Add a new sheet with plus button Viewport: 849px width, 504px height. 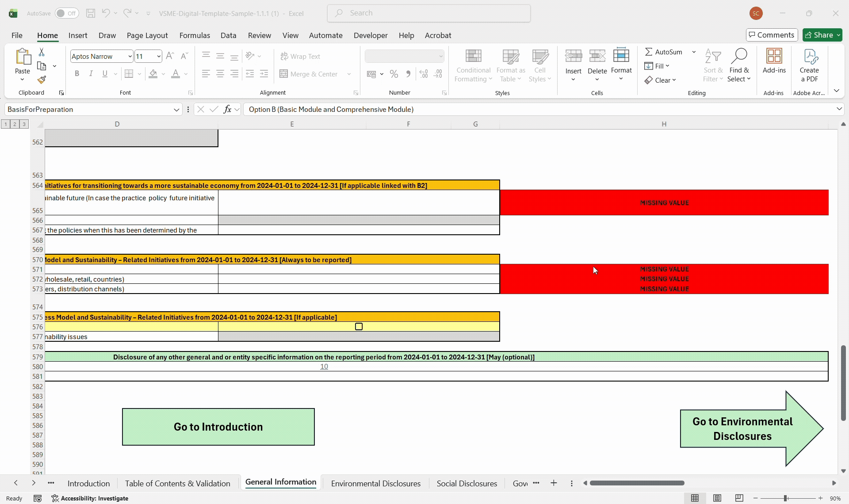(x=553, y=483)
